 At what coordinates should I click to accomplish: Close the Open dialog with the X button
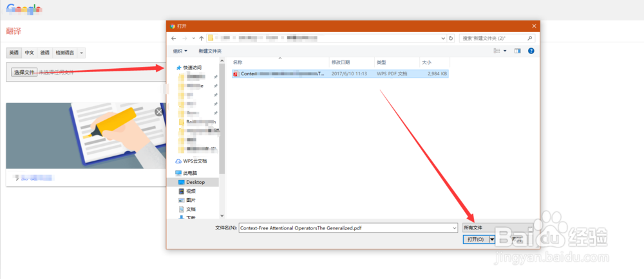click(534, 26)
